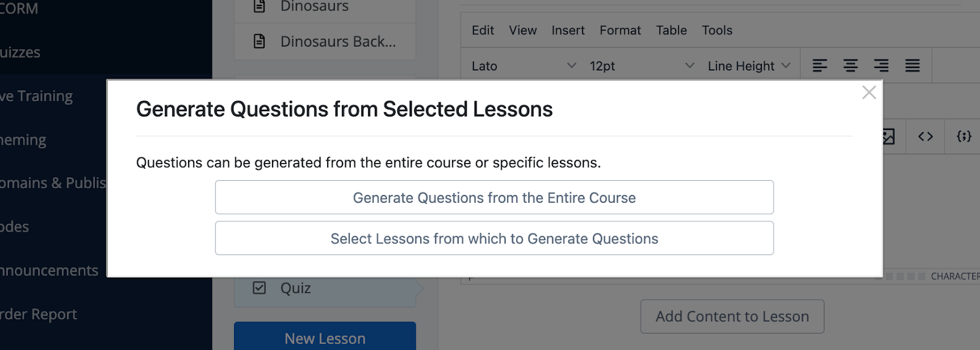The width and height of the screenshot is (980, 350).
Task: Align text right in the editor toolbar
Action: (x=881, y=66)
